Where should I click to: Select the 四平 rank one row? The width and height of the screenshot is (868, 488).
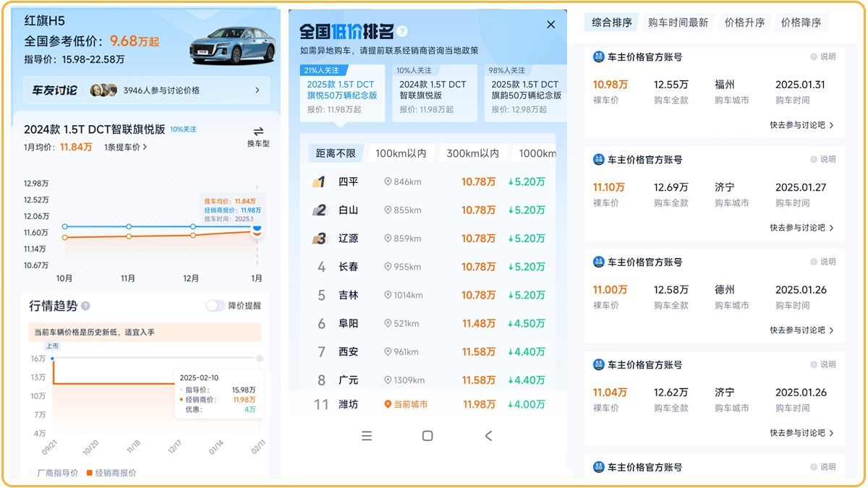428,181
